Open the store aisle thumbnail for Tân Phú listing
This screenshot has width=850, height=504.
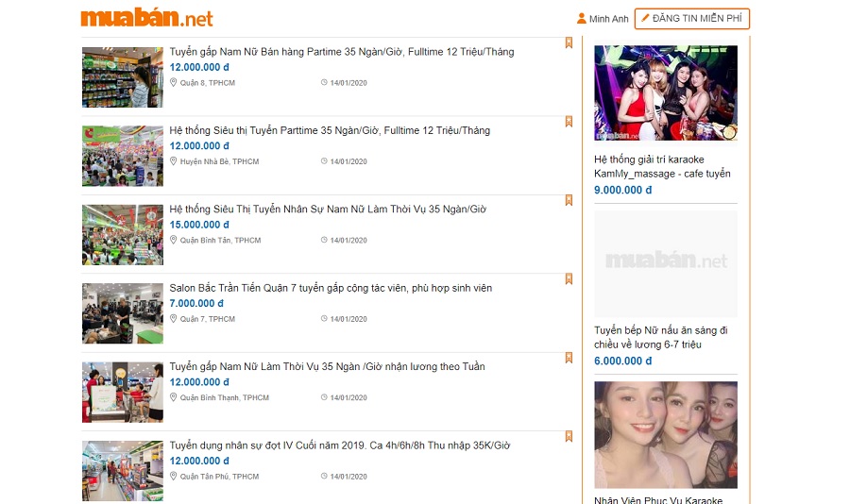pos(123,470)
